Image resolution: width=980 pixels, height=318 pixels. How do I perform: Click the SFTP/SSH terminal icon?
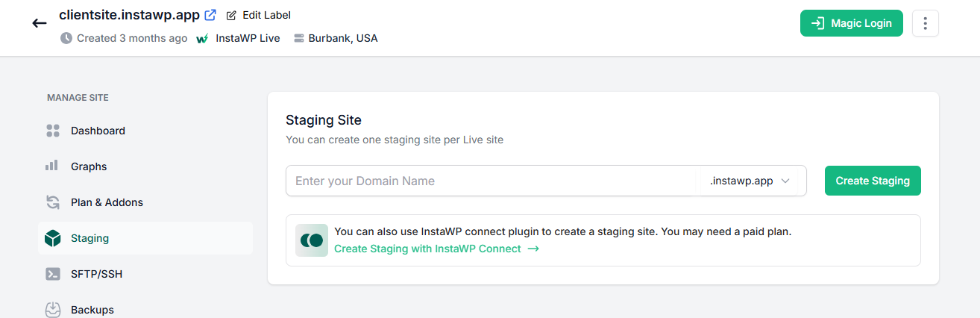pyautogui.click(x=52, y=274)
